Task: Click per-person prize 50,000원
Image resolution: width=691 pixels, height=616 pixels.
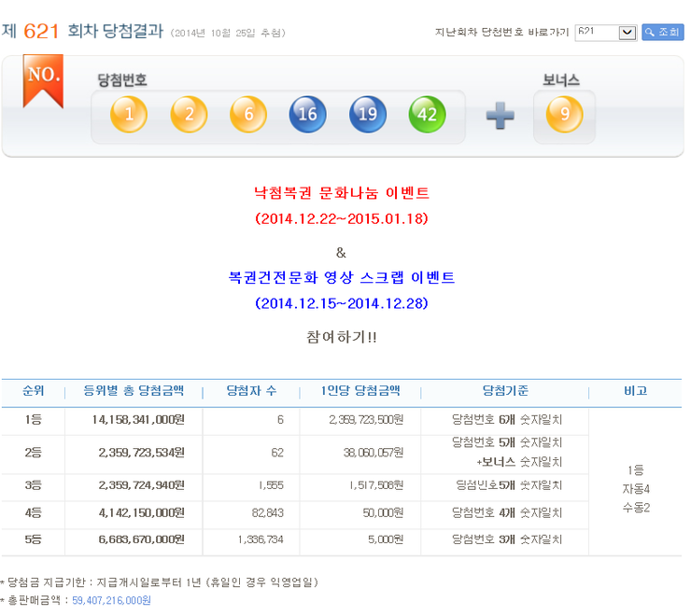Action: (383, 513)
